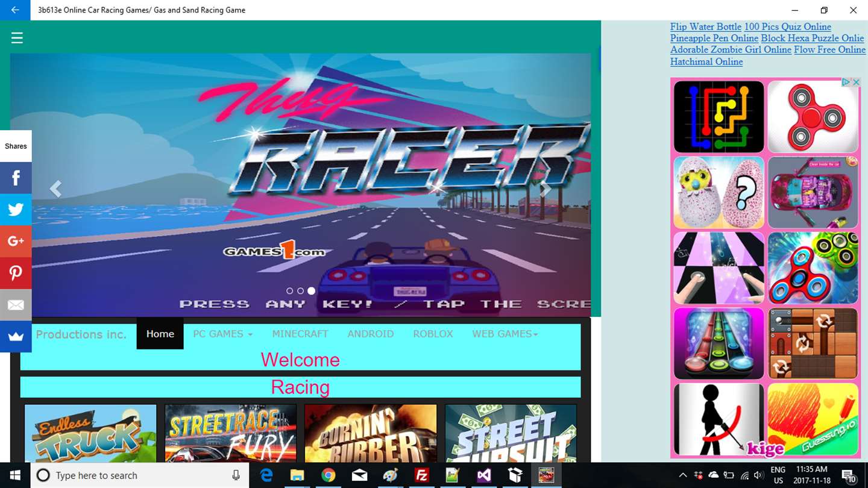The image size is (868, 488).
Task: Open Visual Studio from the taskbar
Action: [483, 475]
